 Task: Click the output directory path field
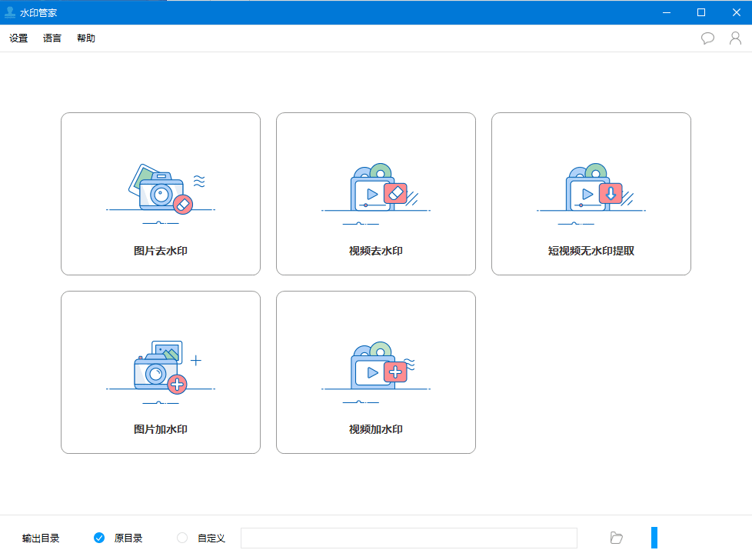[x=409, y=538]
